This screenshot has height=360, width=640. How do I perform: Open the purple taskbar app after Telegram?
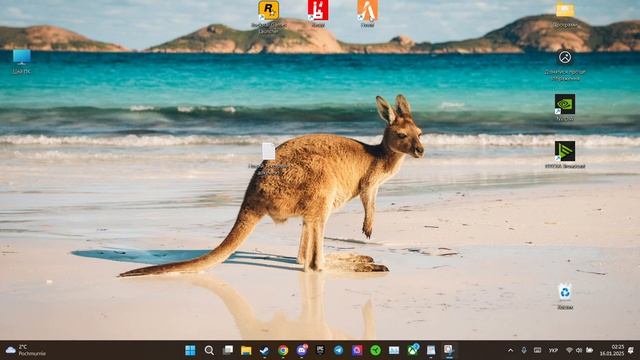[357, 350]
